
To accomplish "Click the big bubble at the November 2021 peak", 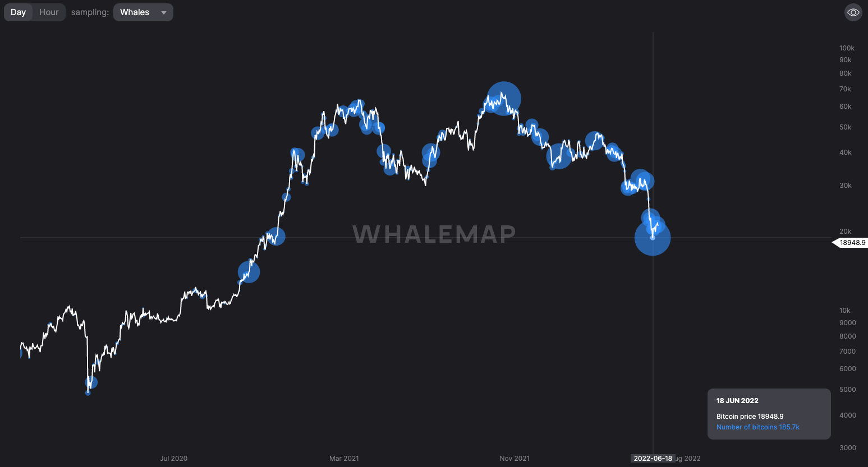I will [504, 98].
